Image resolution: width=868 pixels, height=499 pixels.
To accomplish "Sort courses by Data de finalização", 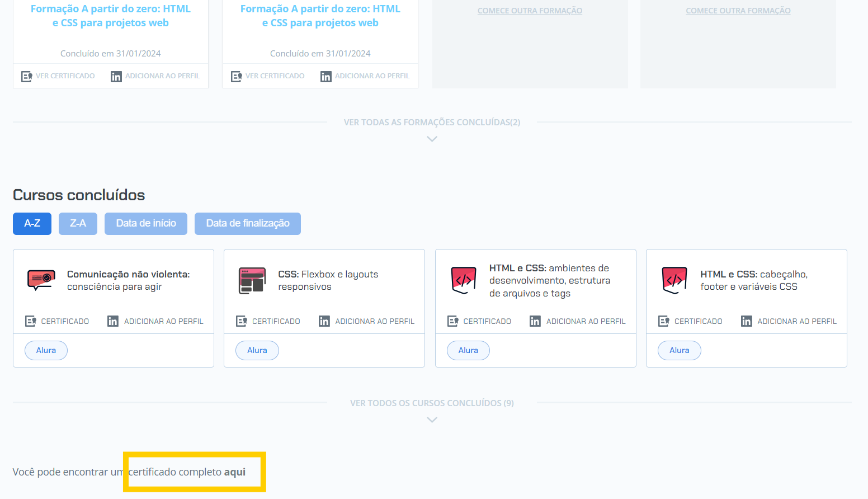I will pyautogui.click(x=247, y=223).
